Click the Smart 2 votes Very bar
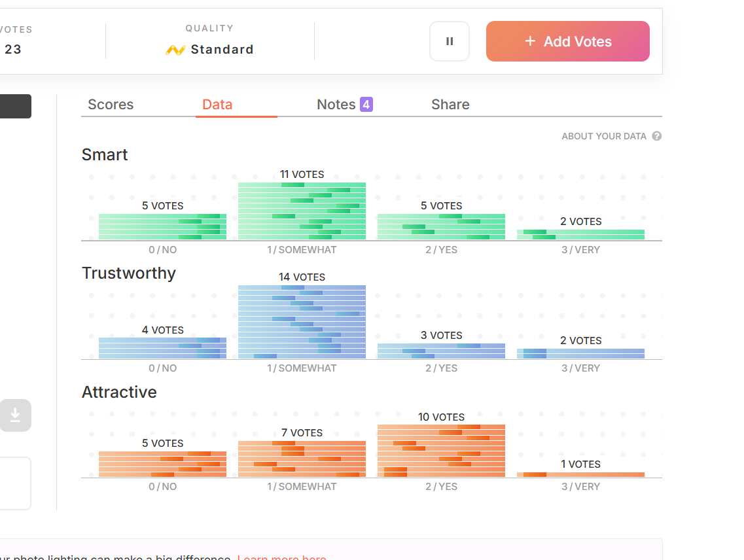 (580, 234)
